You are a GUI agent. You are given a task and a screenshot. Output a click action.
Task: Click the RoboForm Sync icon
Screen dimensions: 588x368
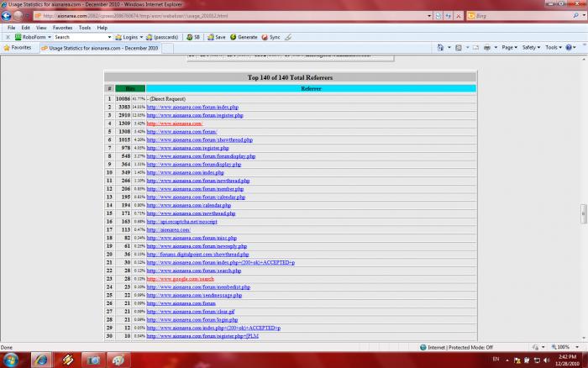[270, 37]
